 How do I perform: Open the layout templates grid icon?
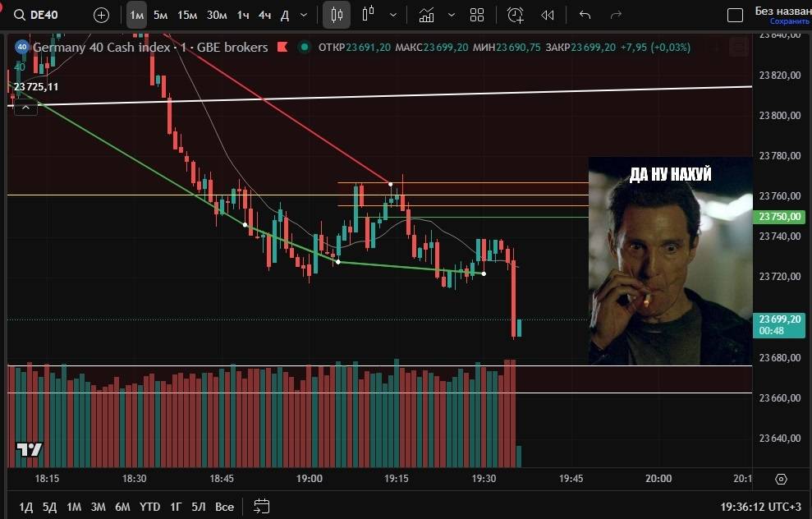477,15
